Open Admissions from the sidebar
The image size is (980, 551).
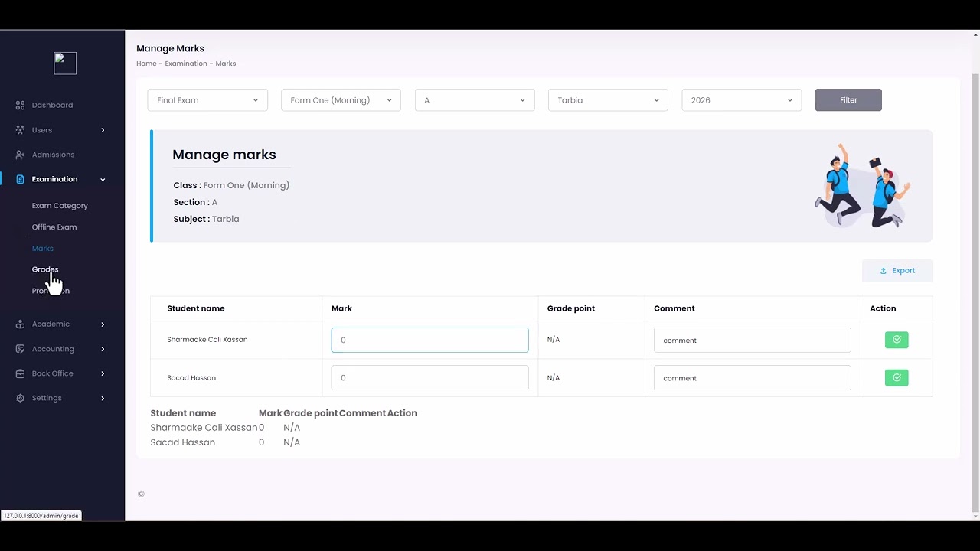53,155
